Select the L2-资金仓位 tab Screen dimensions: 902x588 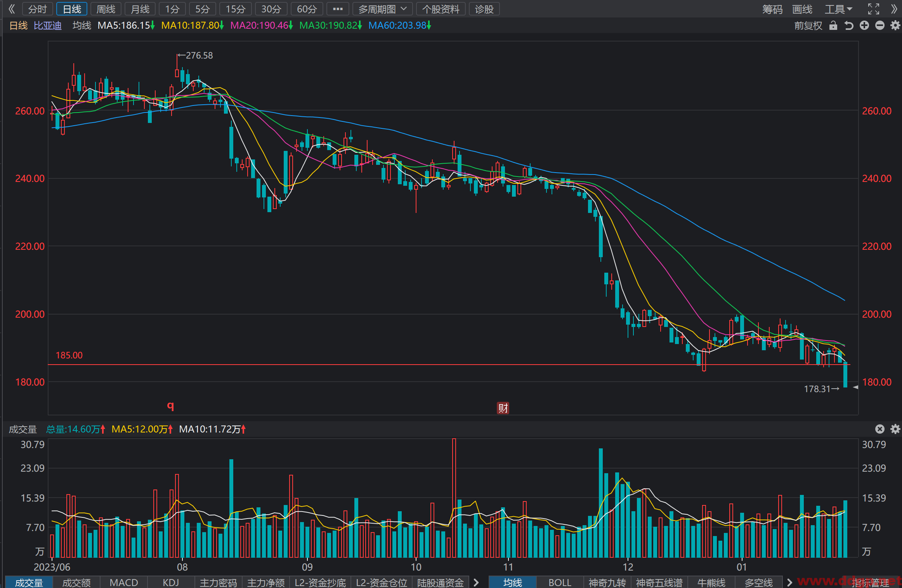[382, 582]
